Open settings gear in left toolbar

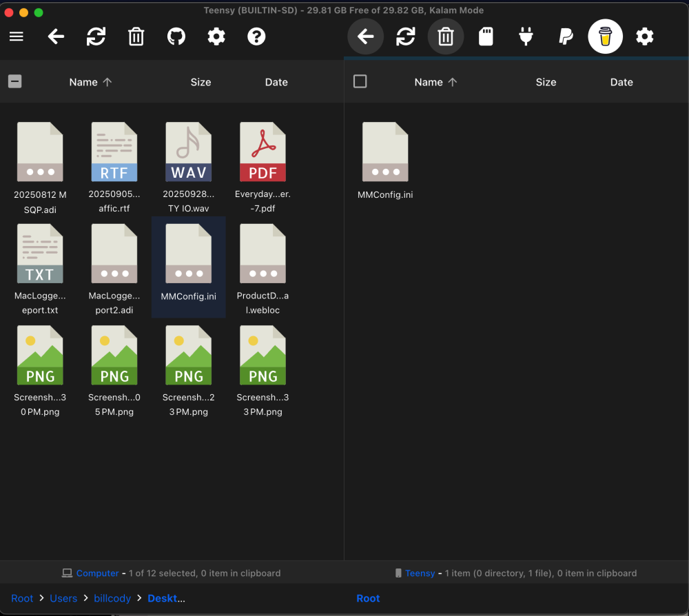coord(216,37)
